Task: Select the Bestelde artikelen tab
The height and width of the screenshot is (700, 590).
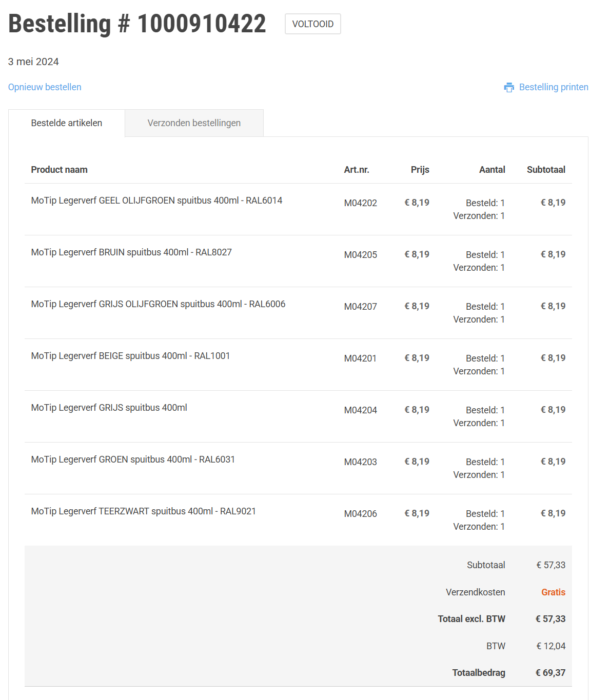Action: click(67, 123)
